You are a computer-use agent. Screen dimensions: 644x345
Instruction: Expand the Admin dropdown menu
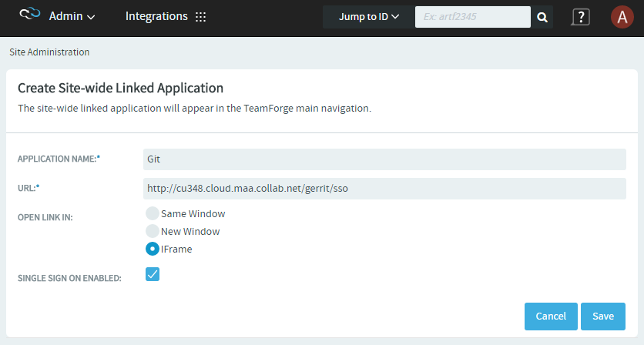click(x=72, y=16)
